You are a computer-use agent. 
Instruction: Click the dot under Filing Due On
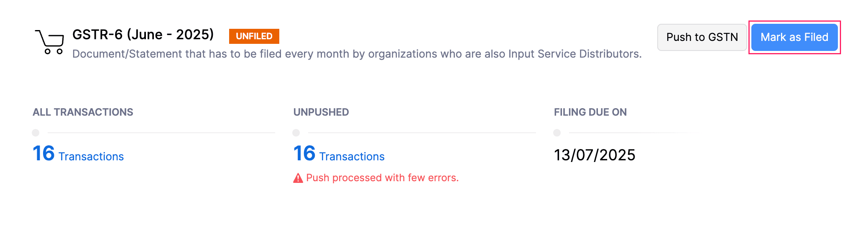557,133
